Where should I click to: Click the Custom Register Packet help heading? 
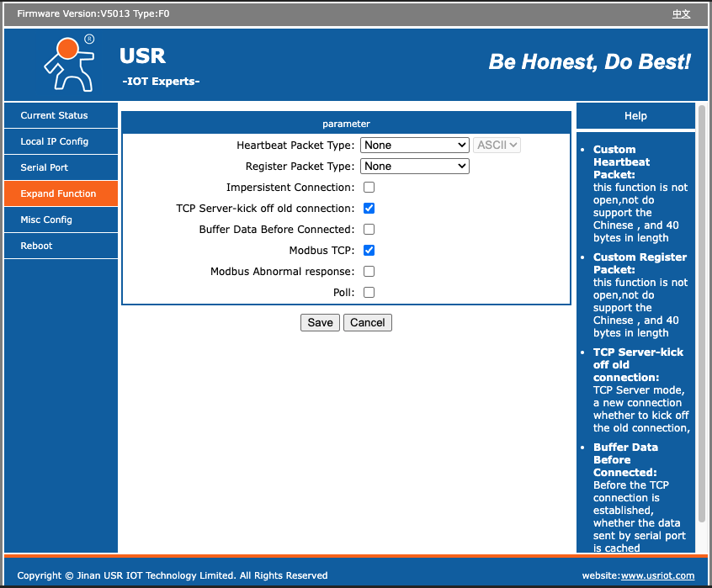[640, 263]
